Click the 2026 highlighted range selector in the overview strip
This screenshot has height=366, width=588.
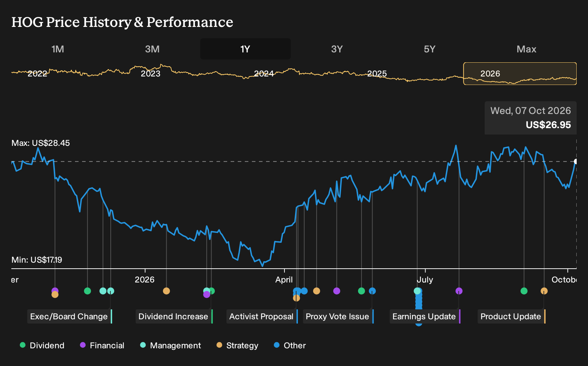[x=520, y=74]
